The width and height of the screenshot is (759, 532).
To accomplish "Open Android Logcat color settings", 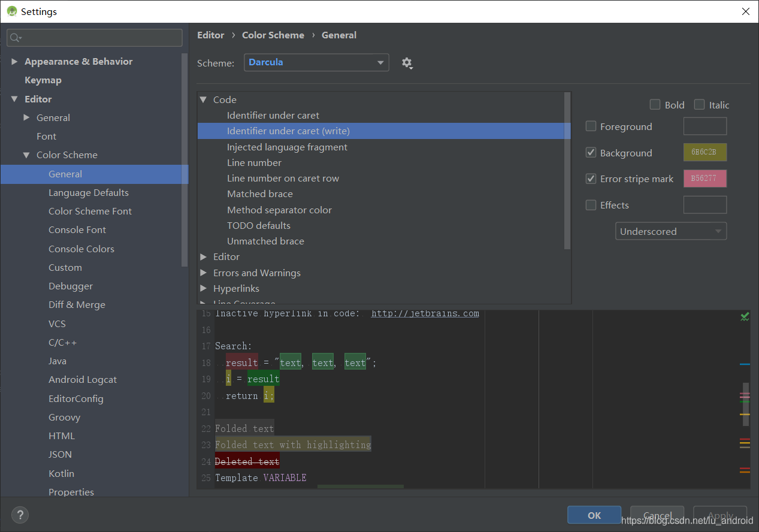I will coord(83,380).
